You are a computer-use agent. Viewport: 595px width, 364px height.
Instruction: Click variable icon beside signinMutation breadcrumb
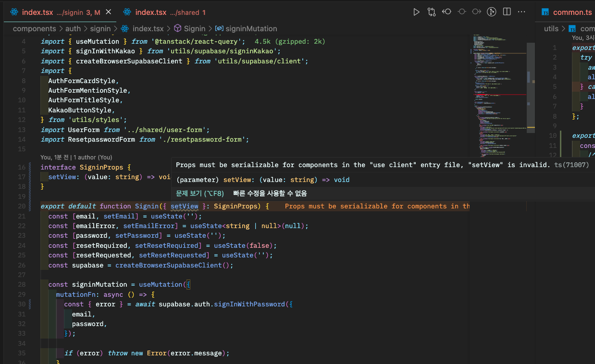[219, 29]
